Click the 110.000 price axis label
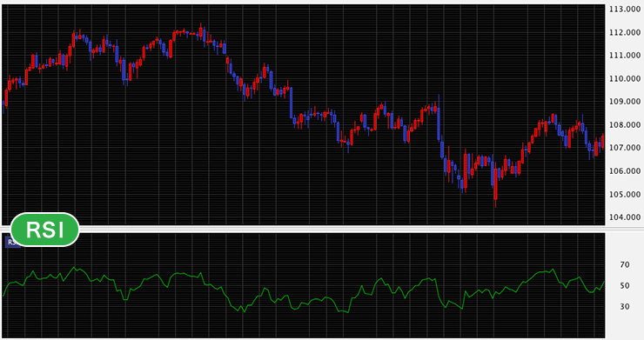This screenshot has width=644, height=340. (624, 78)
